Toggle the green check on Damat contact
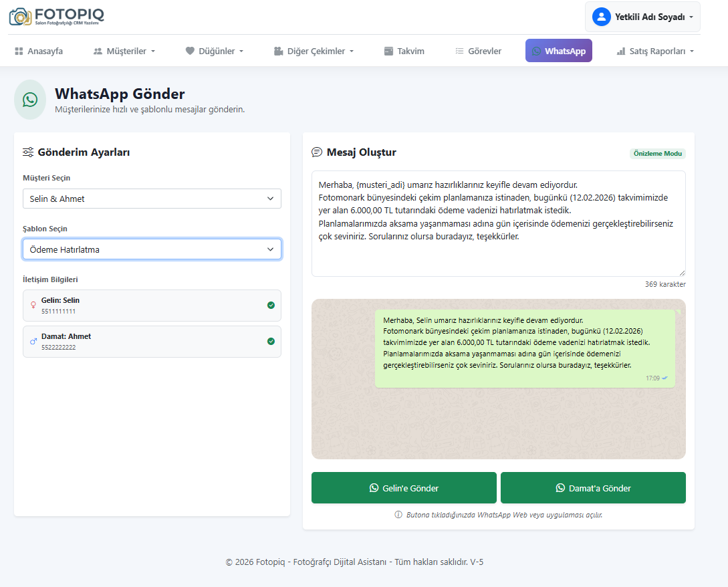The height and width of the screenshot is (587, 728). click(271, 341)
